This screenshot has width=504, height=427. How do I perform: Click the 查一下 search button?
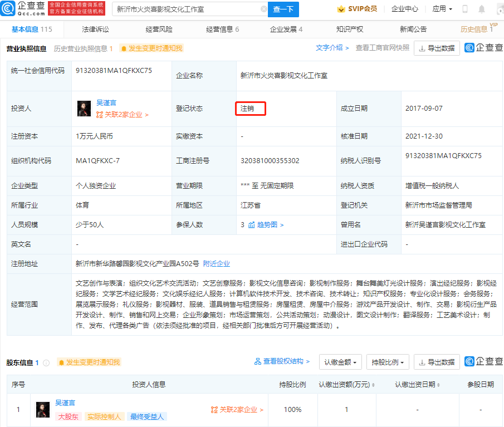click(x=283, y=9)
